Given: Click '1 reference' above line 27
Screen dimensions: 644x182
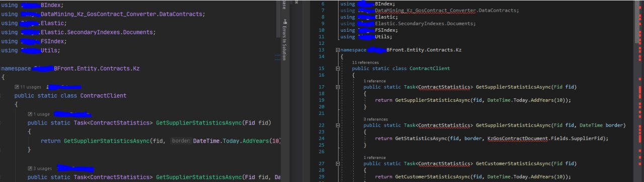Looking at the screenshot, I should 374,157.
